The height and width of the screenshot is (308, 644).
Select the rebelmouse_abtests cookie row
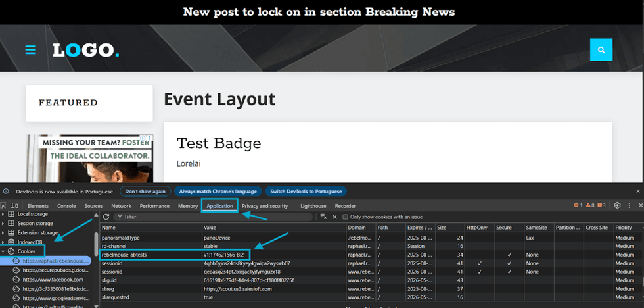[x=371, y=255]
